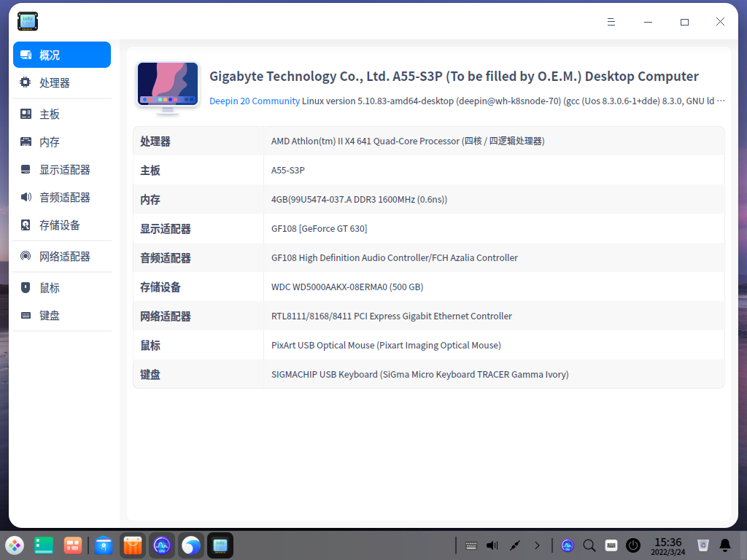Click the Deepin 20 Community link
The width and height of the screenshot is (747, 560).
pos(255,101)
